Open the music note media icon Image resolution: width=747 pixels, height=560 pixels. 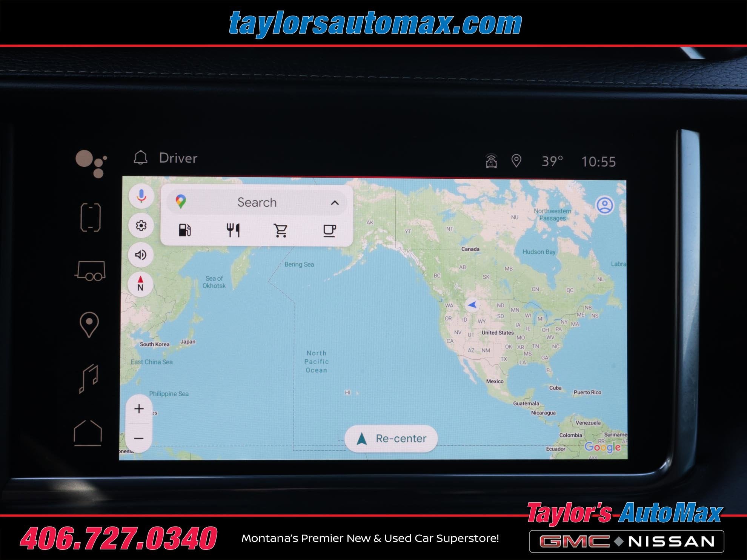[x=89, y=379]
